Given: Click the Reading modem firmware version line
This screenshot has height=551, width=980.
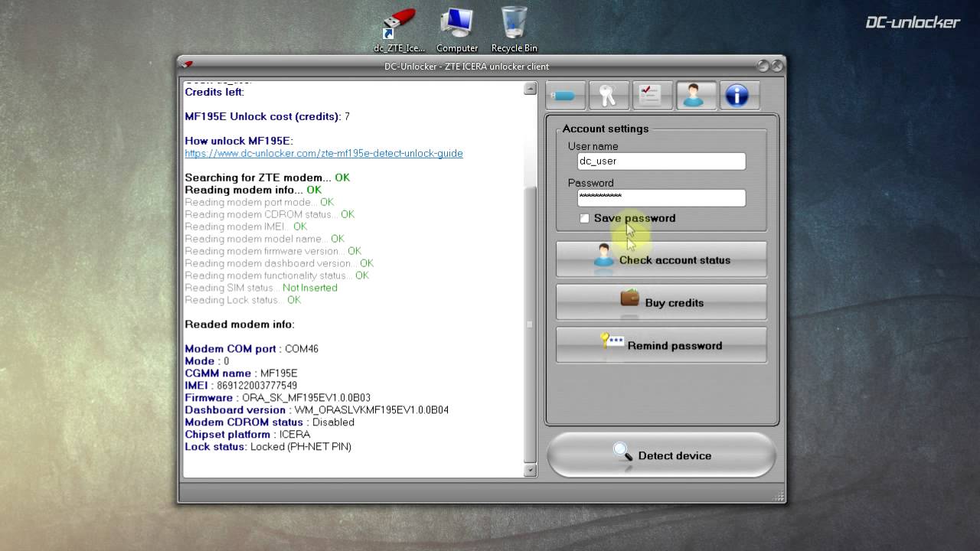Looking at the screenshot, I should pos(273,251).
